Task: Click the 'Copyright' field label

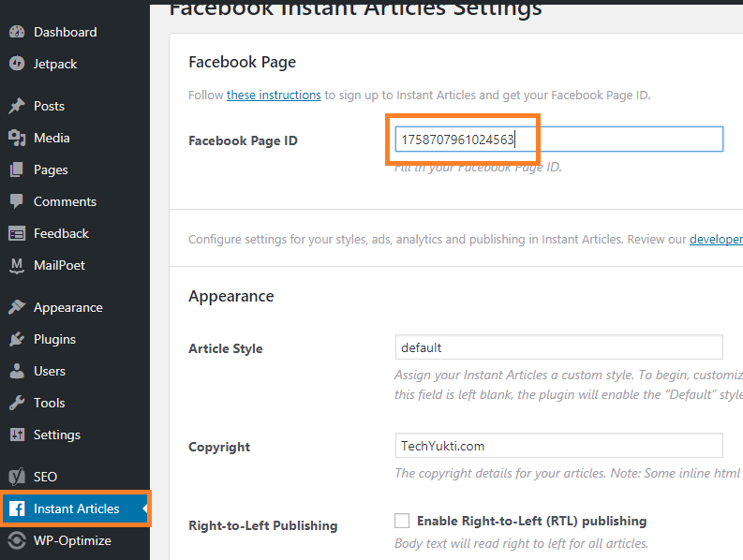Action: point(219,447)
